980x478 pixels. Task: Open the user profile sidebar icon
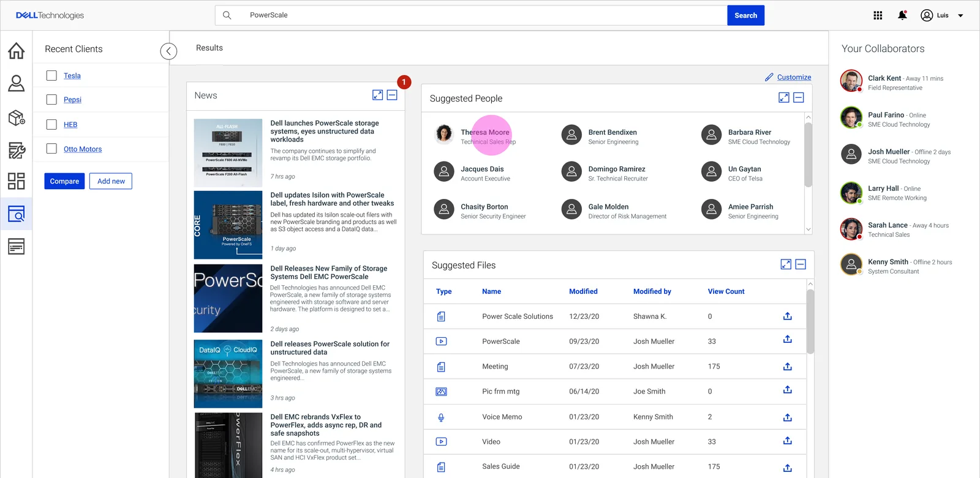pos(17,83)
